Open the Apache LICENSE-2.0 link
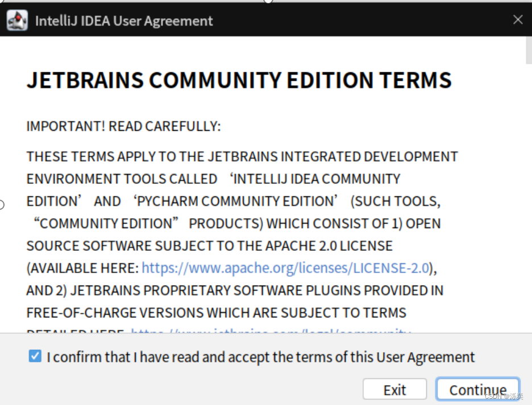This screenshot has height=405, width=532. [x=285, y=268]
